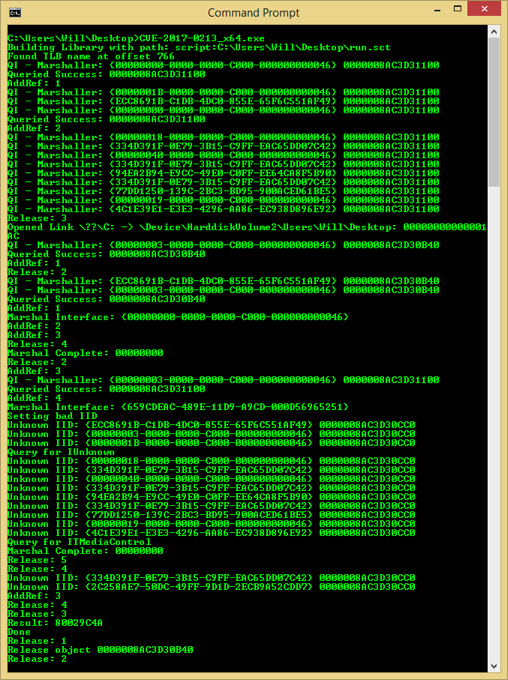Viewport: 508px width, 680px height.
Task: Click the 'Building Library with path' line
Action: [x=199, y=47]
